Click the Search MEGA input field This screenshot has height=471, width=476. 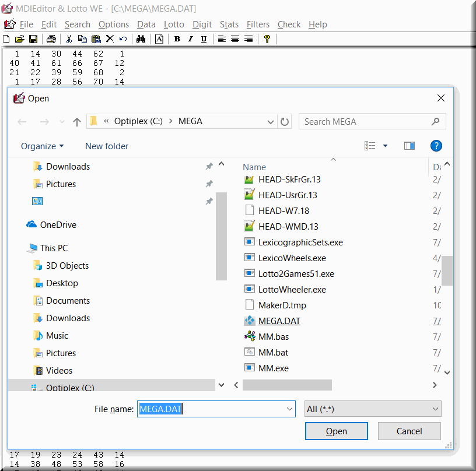pyautogui.click(x=372, y=122)
